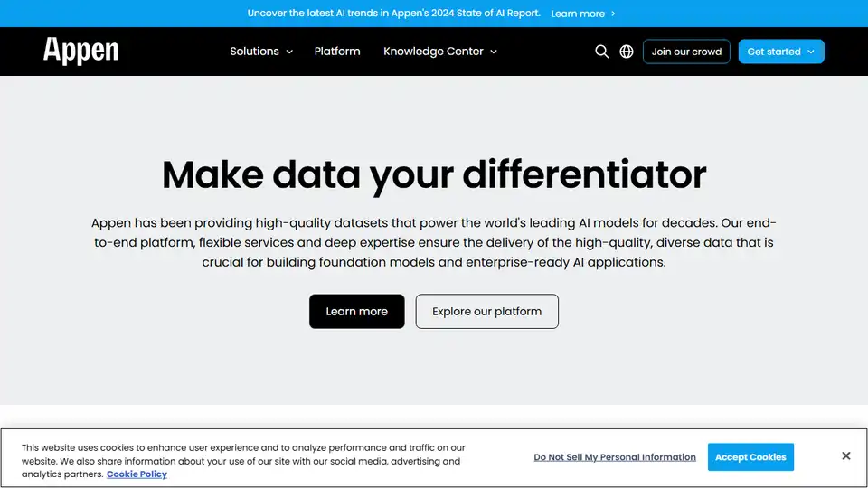Image resolution: width=868 pixels, height=488 pixels.
Task: Dismiss cookie banner with X icon
Action: coord(845,456)
